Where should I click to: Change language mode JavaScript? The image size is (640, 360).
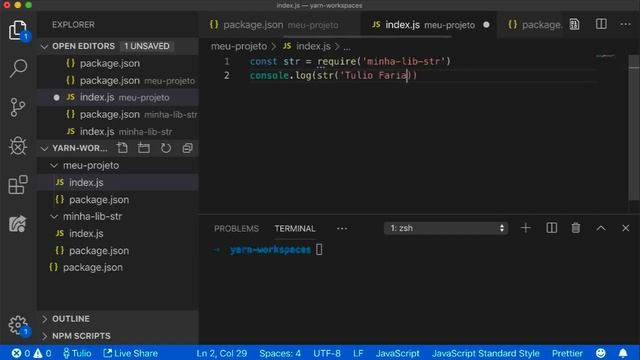click(x=398, y=353)
